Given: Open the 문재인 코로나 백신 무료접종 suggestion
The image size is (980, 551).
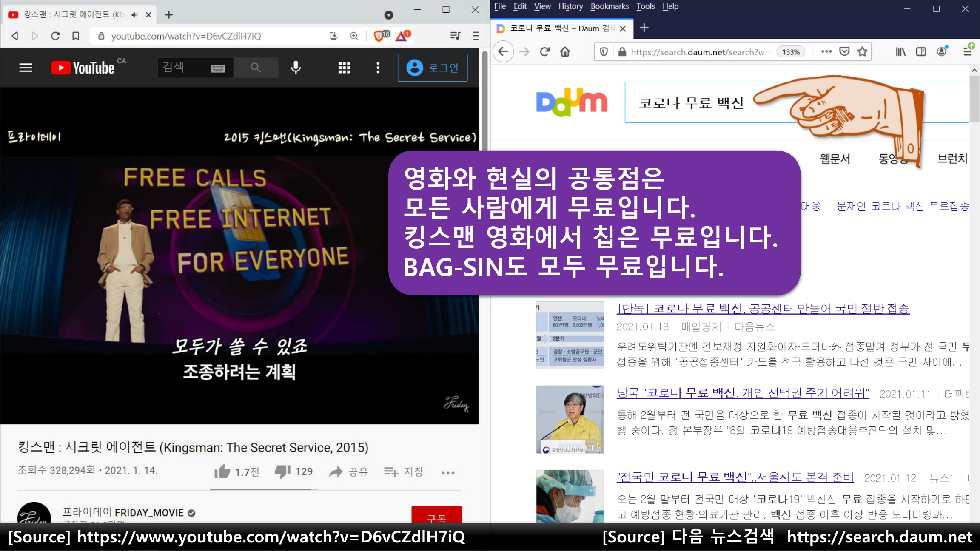Looking at the screenshot, I should click(x=903, y=206).
